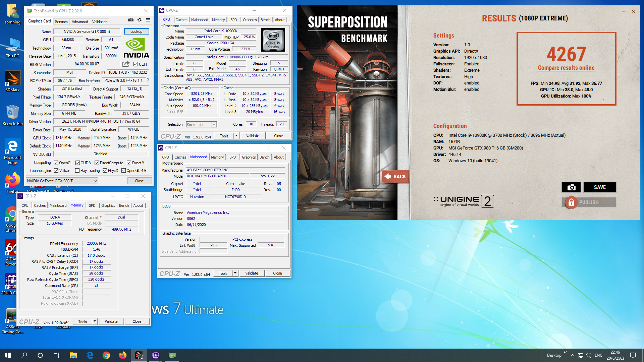This screenshot has height=362, width=644.
Task: Switch to Advanced tab in GPU-Z
Action: pos(80,21)
